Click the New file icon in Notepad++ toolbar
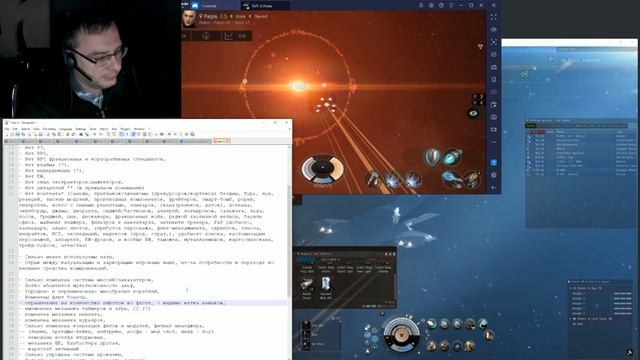The width and height of the screenshot is (640, 360). click(x=7, y=134)
